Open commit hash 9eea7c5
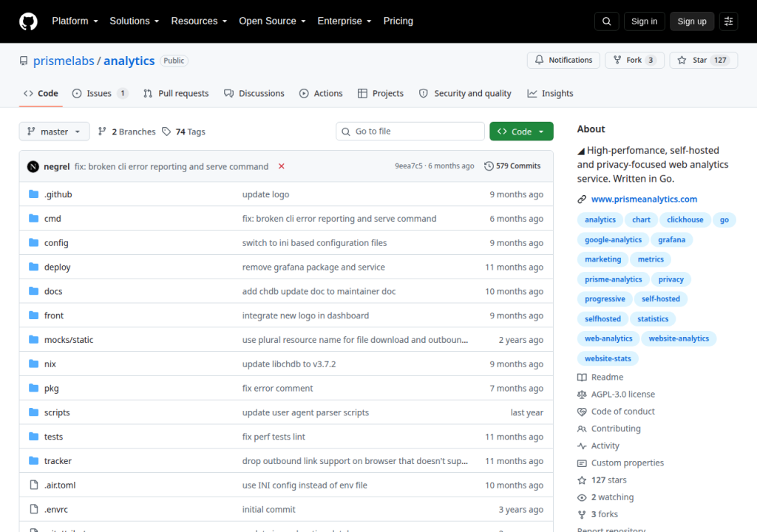 408,166
